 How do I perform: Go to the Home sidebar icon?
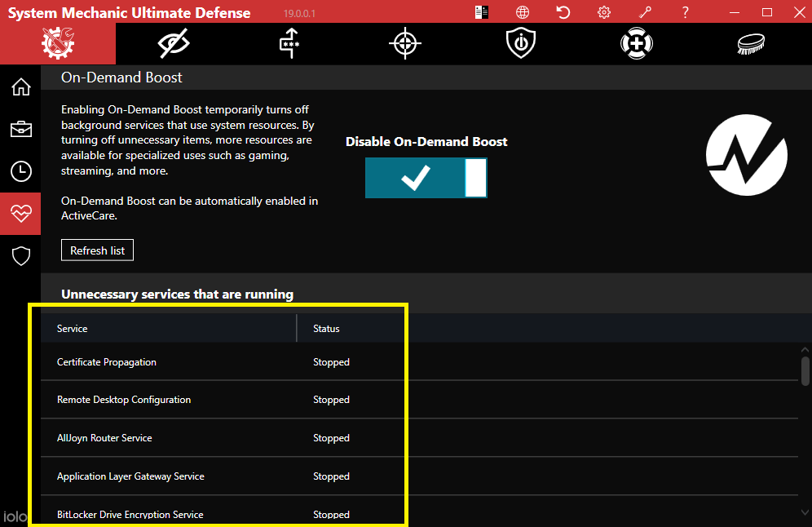point(20,86)
